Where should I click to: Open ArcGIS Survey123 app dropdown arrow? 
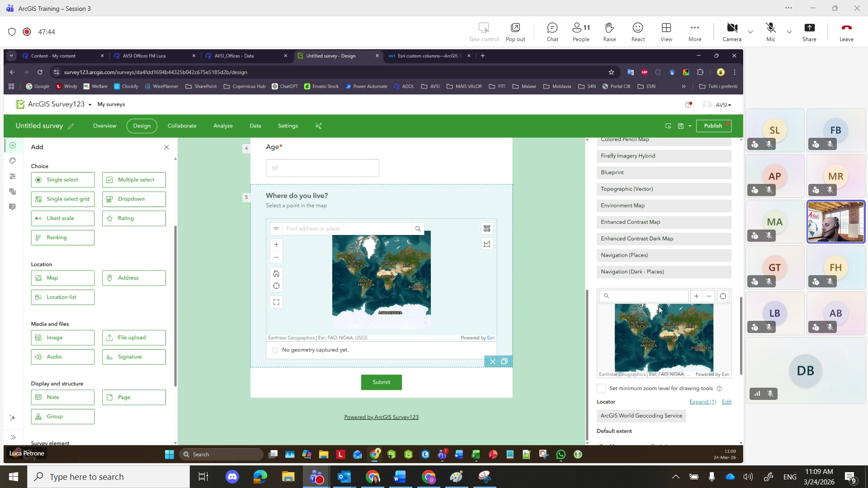(x=90, y=105)
